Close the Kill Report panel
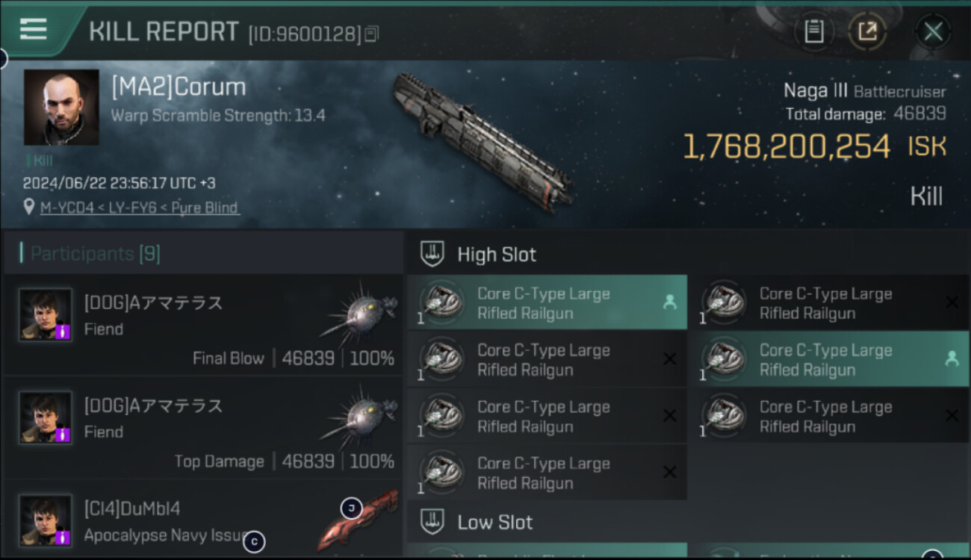The image size is (971, 560). [x=933, y=31]
